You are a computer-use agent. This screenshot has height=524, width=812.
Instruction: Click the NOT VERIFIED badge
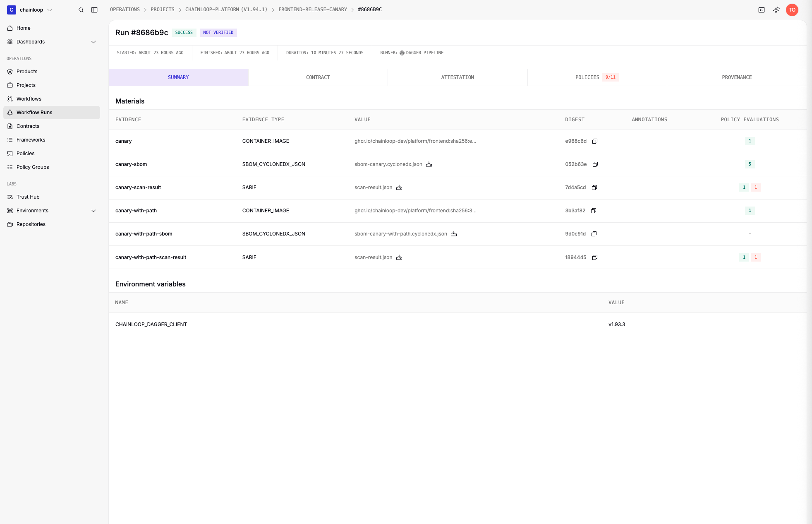click(218, 32)
